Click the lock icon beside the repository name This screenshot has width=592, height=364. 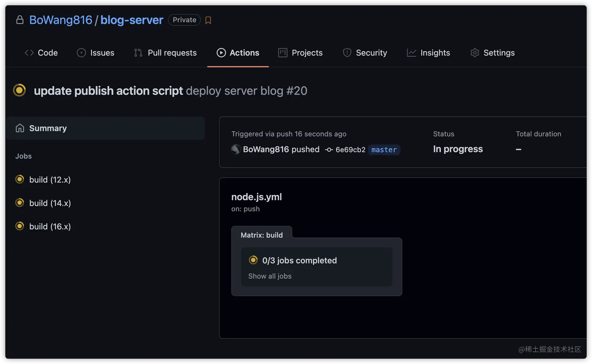point(20,20)
